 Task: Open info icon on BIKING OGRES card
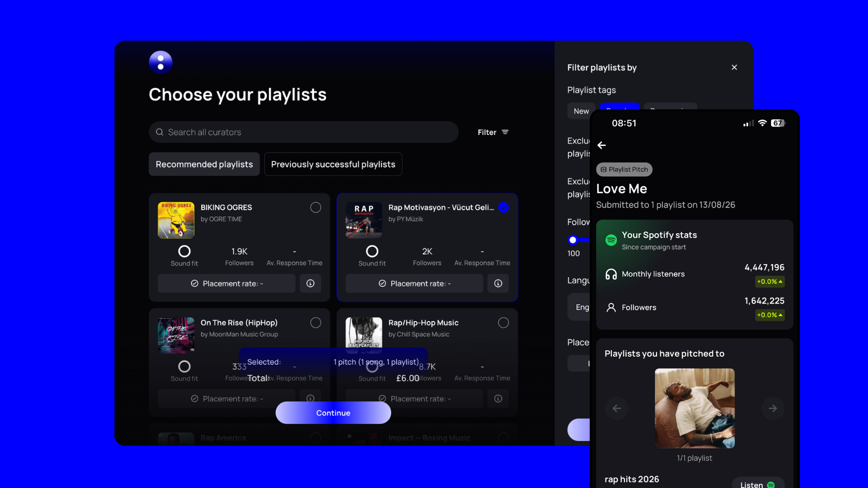click(x=310, y=284)
